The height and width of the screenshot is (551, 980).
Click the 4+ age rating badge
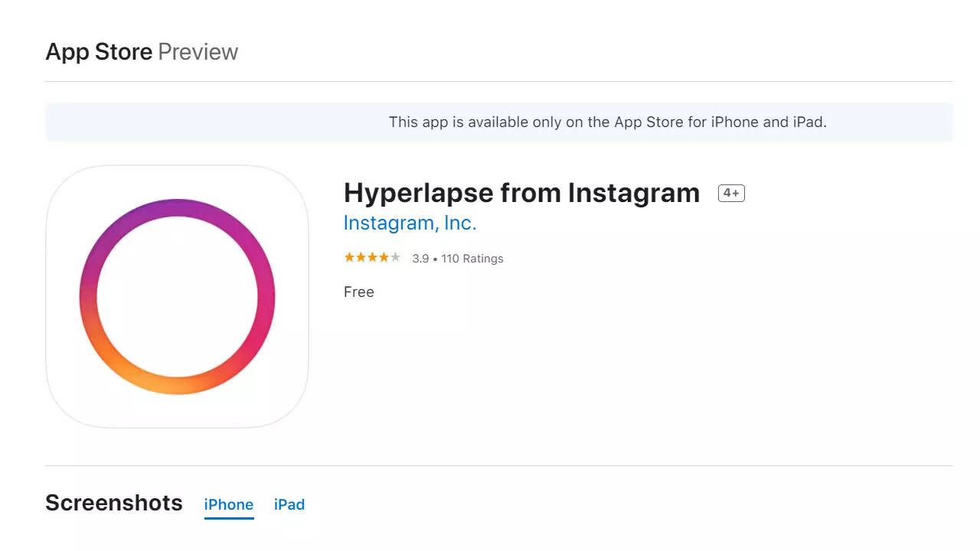[x=731, y=193]
